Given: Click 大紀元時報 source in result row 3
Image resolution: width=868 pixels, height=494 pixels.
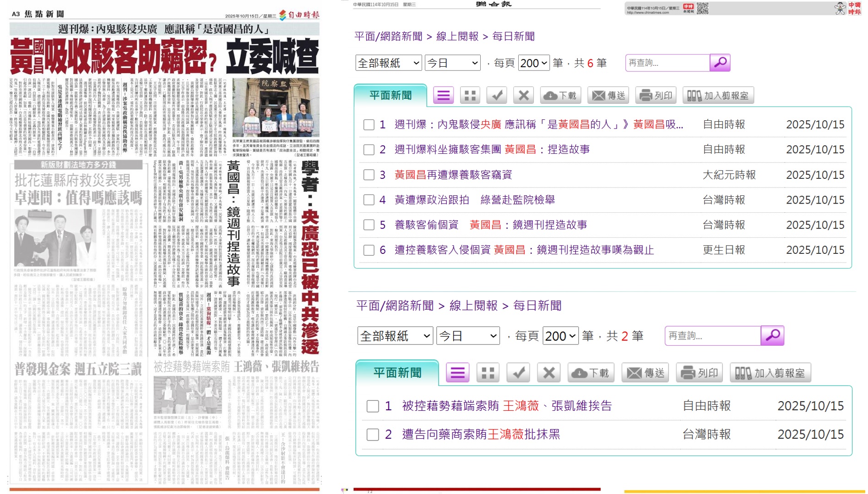Looking at the screenshot, I should (729, 175).
